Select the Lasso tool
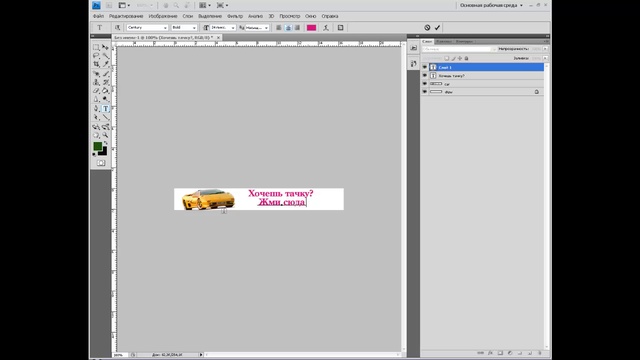The width and height of the screenshot is (640, 360). tap(96, 56)
